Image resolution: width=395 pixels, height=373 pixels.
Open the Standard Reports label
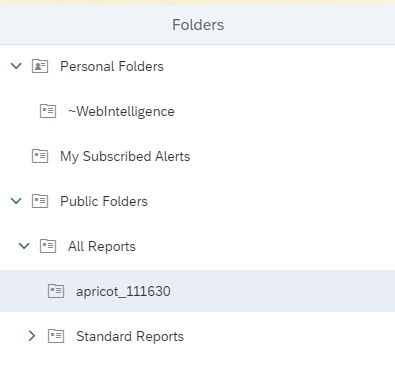(130, 336)
